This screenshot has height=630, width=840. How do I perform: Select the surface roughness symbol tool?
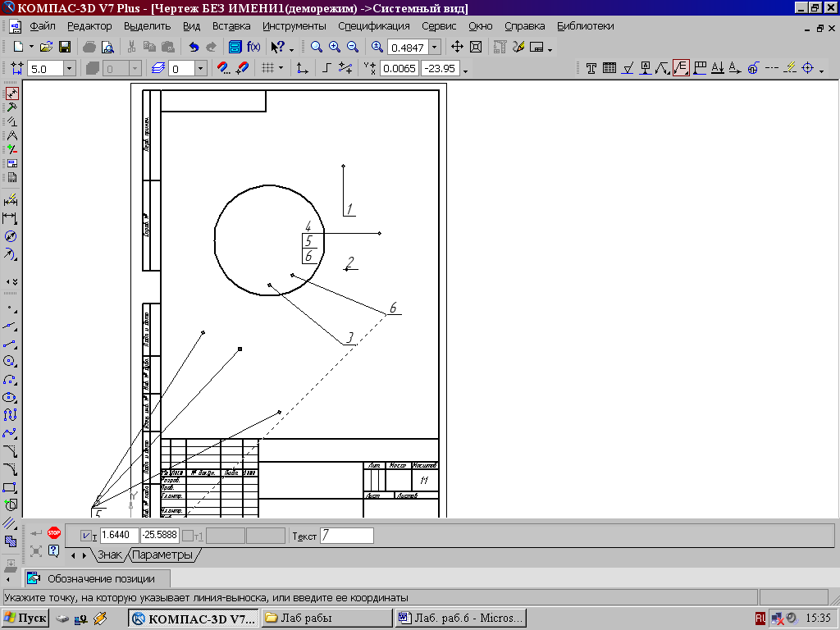pos(628,69)
